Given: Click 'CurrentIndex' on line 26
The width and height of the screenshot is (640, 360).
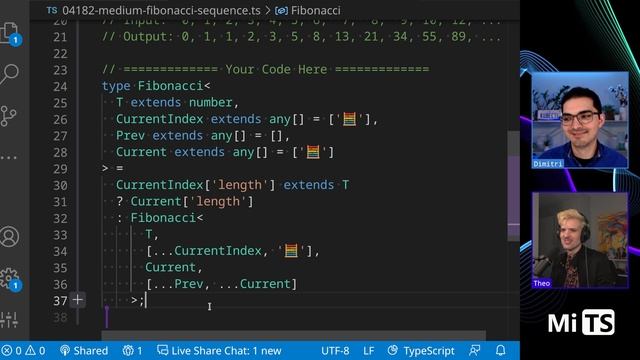Looking at the screenshot, I should click(x=160, y=119).
